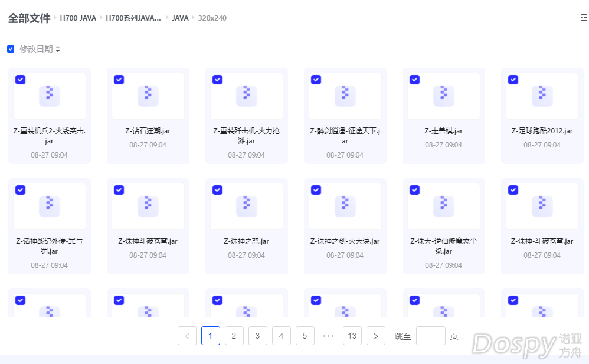Open the archive icon for Z-诛神-斗破苍穹.jar
589x364 pixels.
542,206
